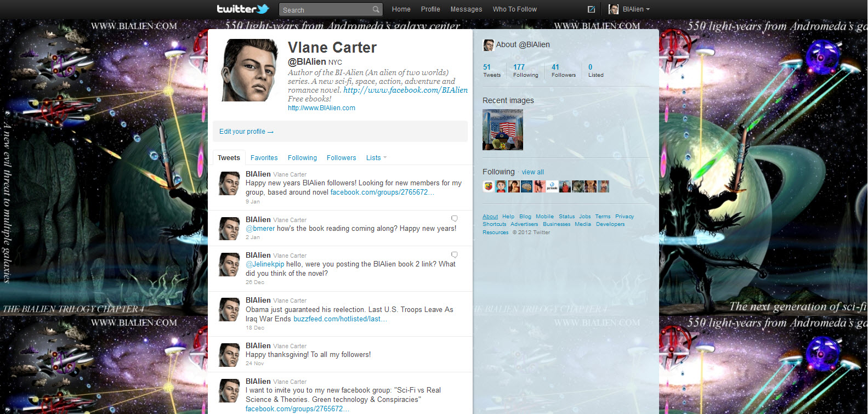This screenshot has height=414, width=868.
Task: Switch to the Favorites tab
Action: coord(264,158)
